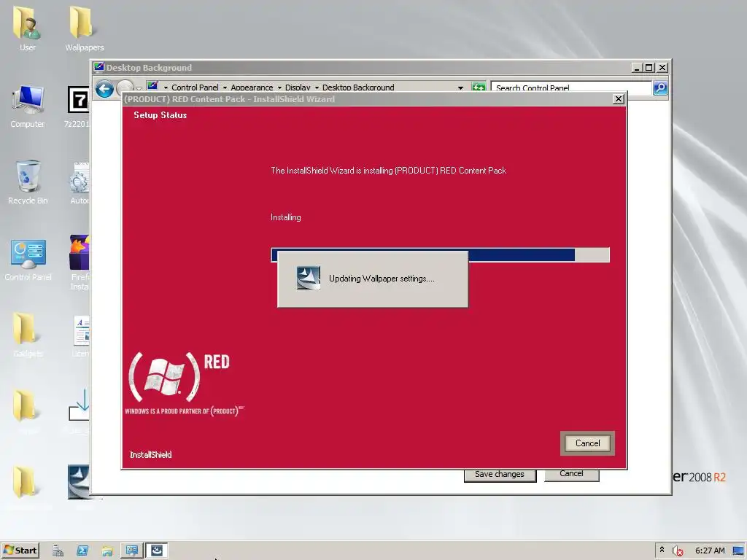Click the 'Setup Status' heading
747x560 pixels.
pyautogui.click(x=160, y=114)
